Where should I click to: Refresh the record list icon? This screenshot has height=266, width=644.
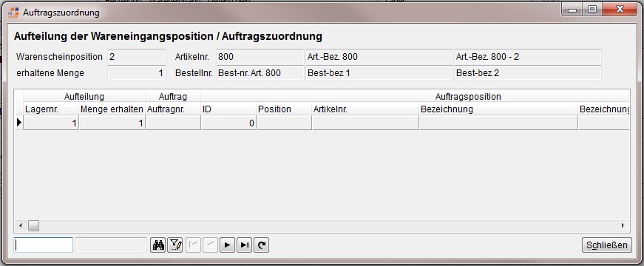(x=261, y=245)
